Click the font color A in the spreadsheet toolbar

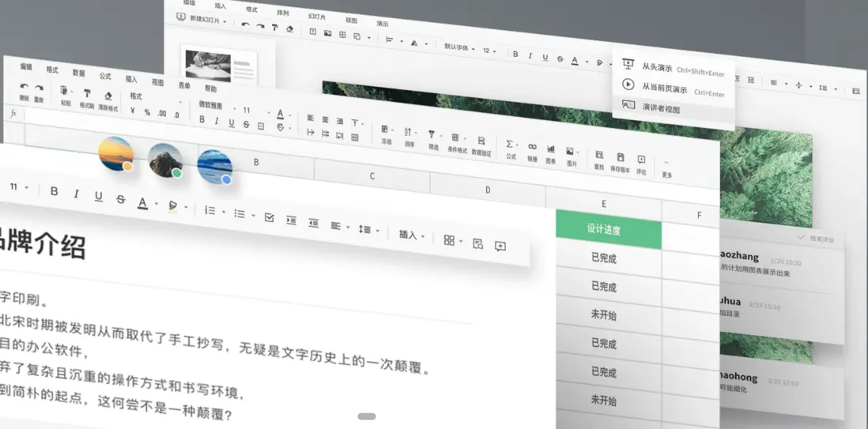click(x=280, y=114)
